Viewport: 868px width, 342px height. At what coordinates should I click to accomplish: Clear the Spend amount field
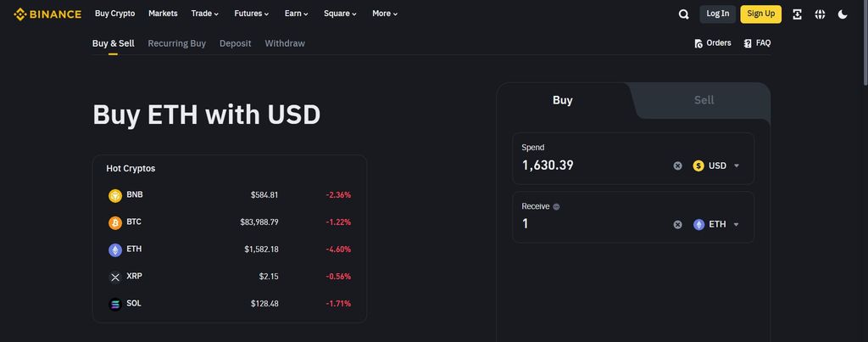677,165
